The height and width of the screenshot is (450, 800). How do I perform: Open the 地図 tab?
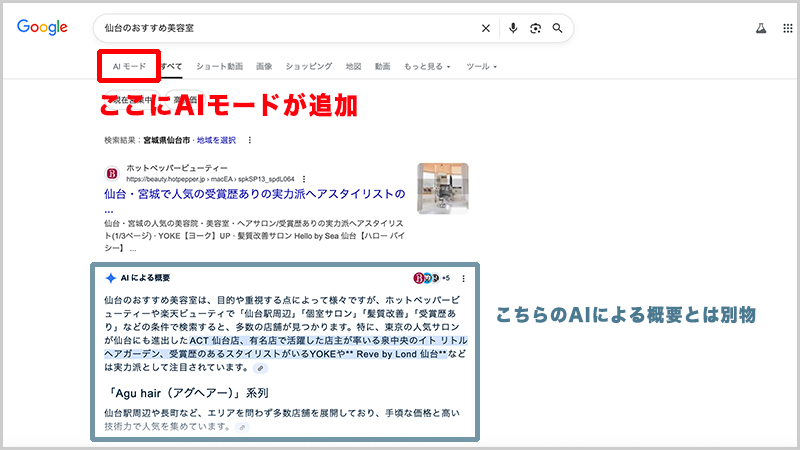pyautogui.click(x=353, y=66)
